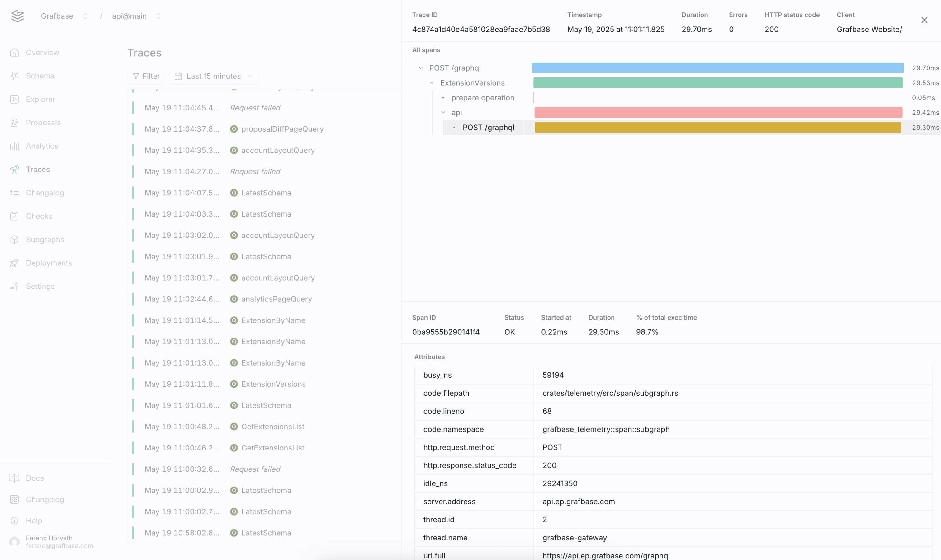Collapse the ExtensionVersions span chevron
Viewport: 941px width, 560px height.
pos(432,83)
